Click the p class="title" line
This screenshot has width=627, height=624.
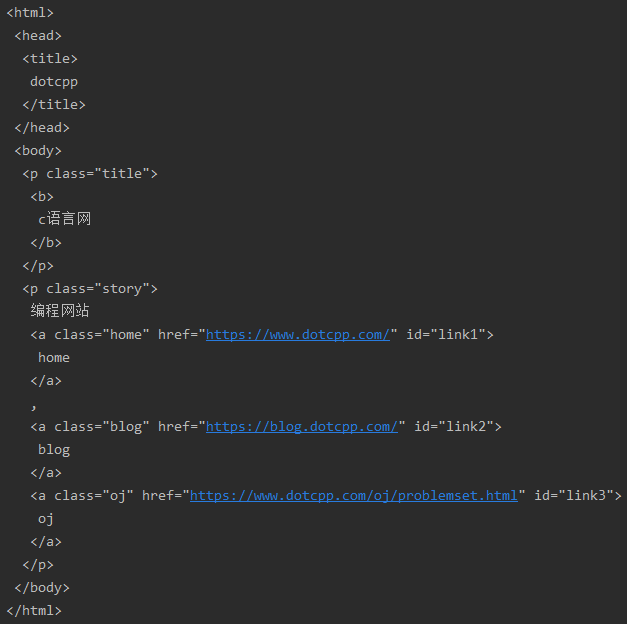coord(90,173)
